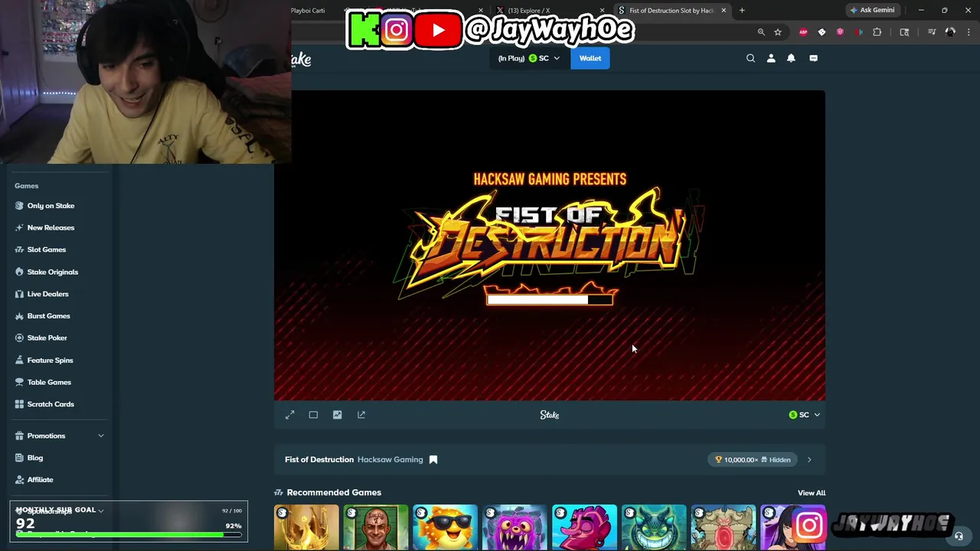Bookmark this page with the star icon
Viewport: 980px width, 551px height.
click(x=778, y=32)
